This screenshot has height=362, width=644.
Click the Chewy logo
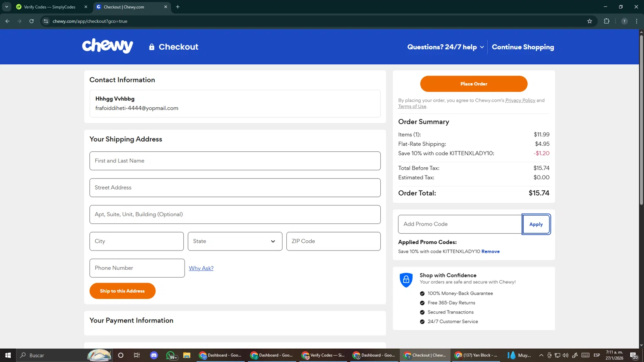107,46
